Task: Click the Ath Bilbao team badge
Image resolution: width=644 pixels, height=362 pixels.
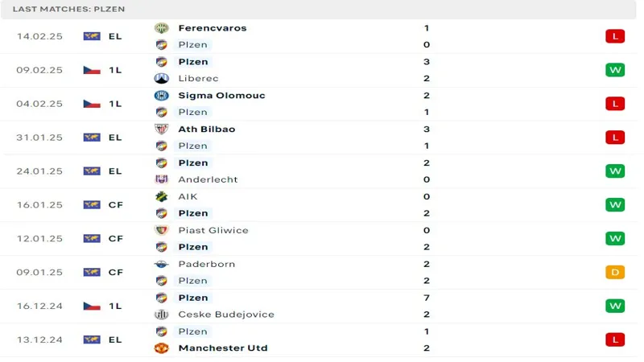Action: (x=162, y=130)
